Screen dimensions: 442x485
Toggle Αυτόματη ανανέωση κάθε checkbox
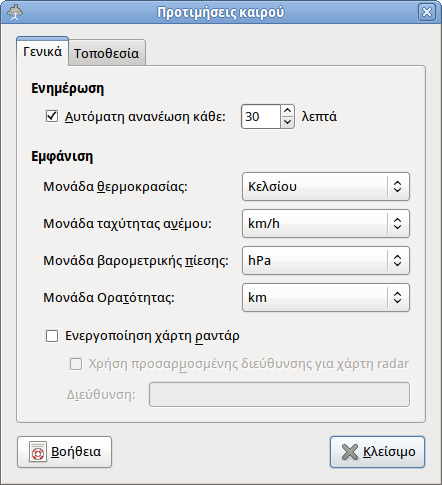click(52, 116)
